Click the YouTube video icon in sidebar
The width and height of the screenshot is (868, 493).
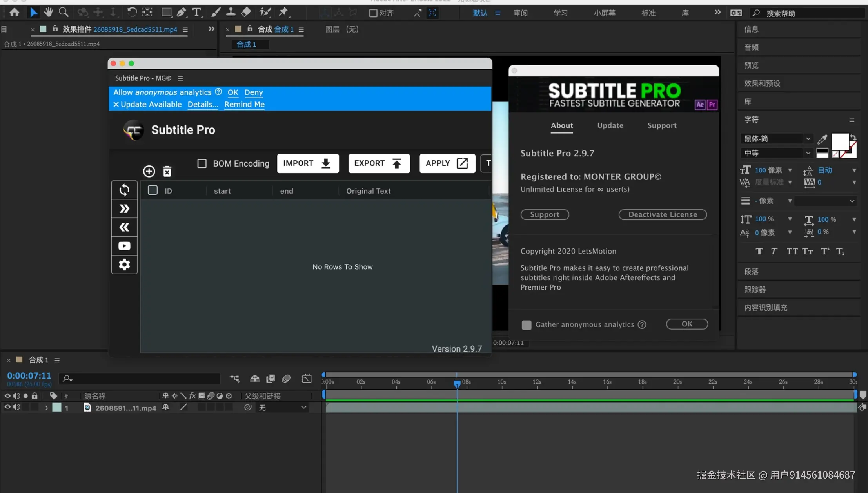(x=124, y=246)
